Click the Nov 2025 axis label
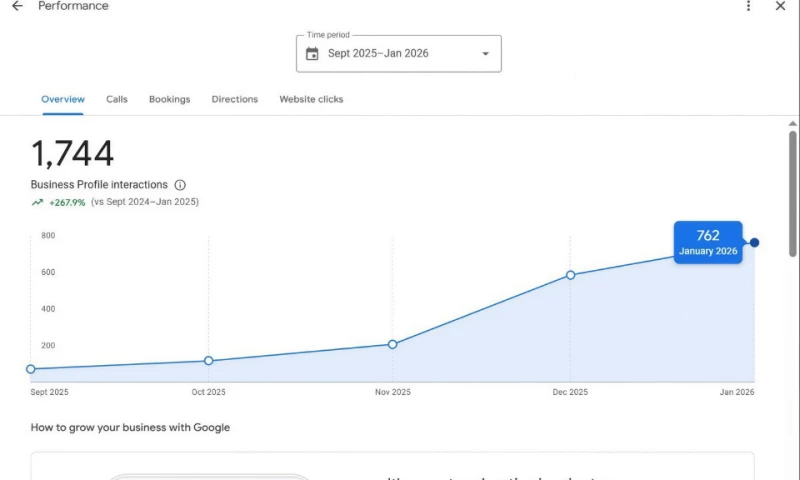 (x=393, y=392)
